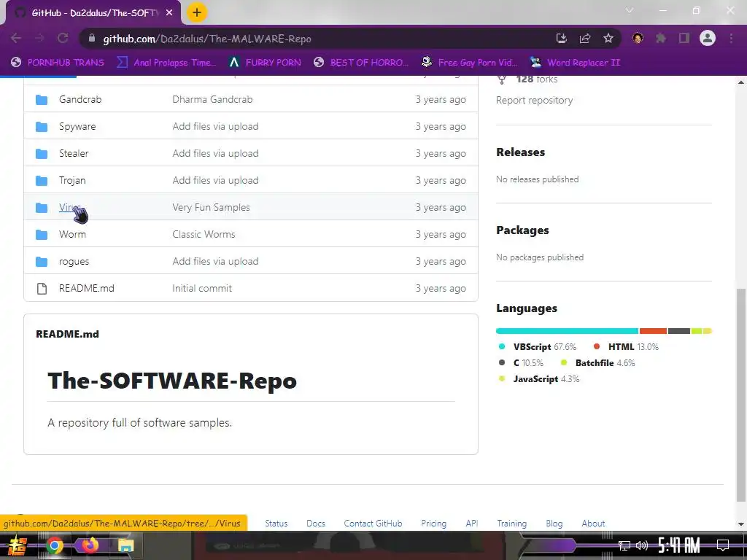Click the Worm folder icon
The image size is (747, 560).
coord(42,234)
